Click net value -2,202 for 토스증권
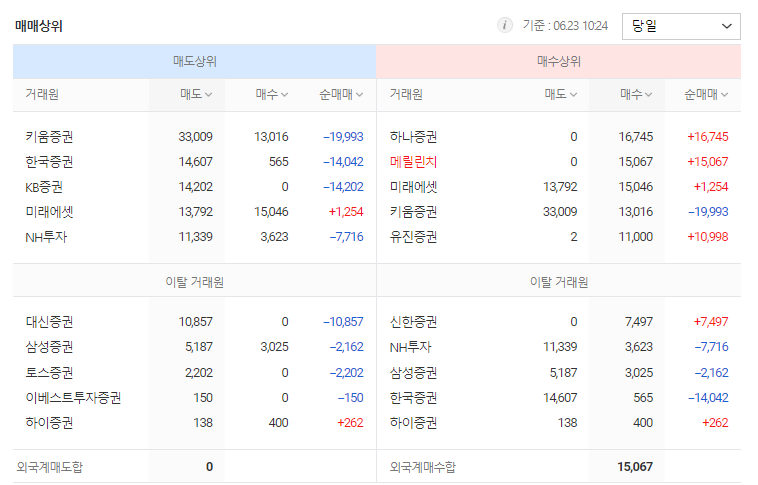758x485 pixels. (x=347, y=373)
